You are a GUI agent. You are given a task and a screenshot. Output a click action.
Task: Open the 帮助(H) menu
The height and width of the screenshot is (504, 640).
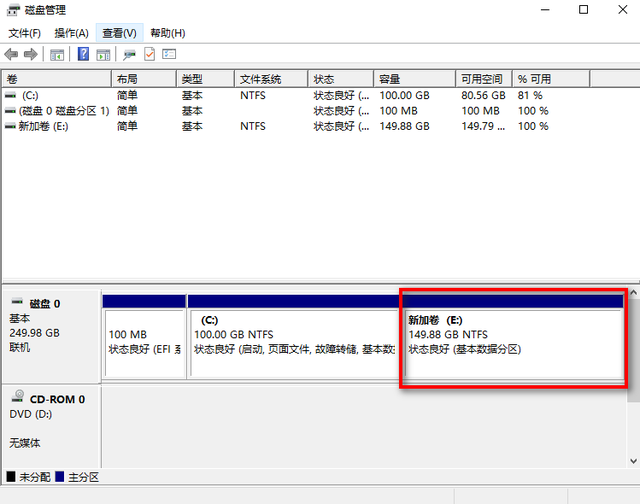pos(168,33)
